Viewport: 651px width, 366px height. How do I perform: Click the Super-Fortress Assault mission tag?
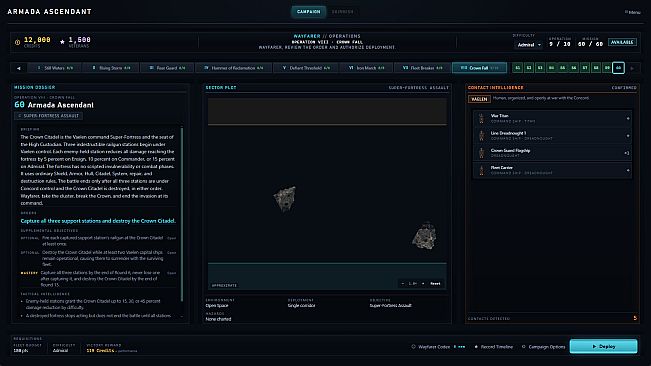pyautogui.click(x=48, y=116)
